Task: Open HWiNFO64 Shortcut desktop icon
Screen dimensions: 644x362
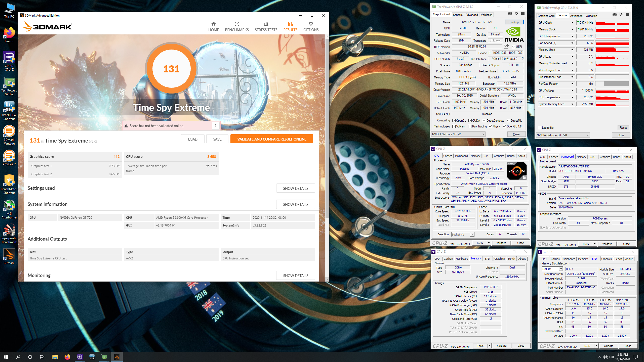Action: click(x=9, y=111)
